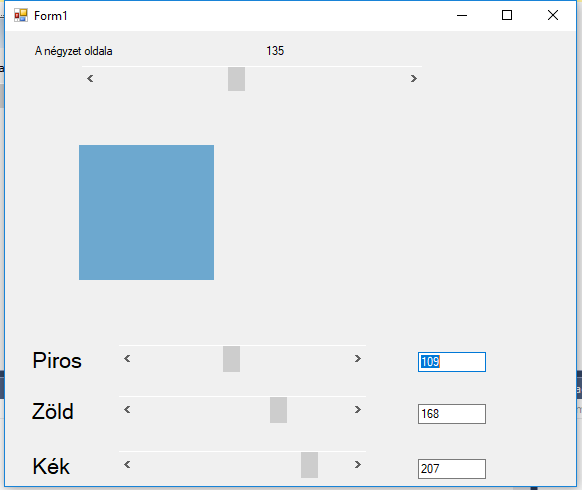Click the square size scrollbar thumb
Screen dimensions: 582x490
pyautogui.click(x=236, y=79)
